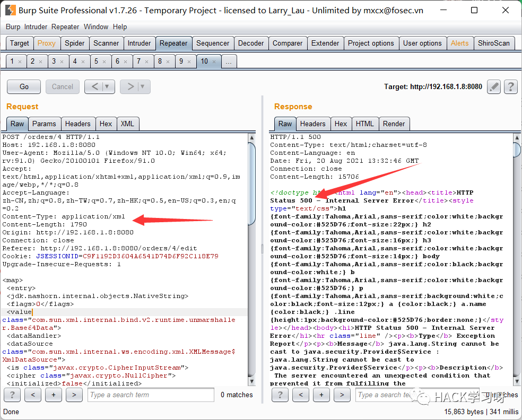Click the response pane scrollbar up arrow
This screenshot has height=420, width=522.
(x=517, y=137)
